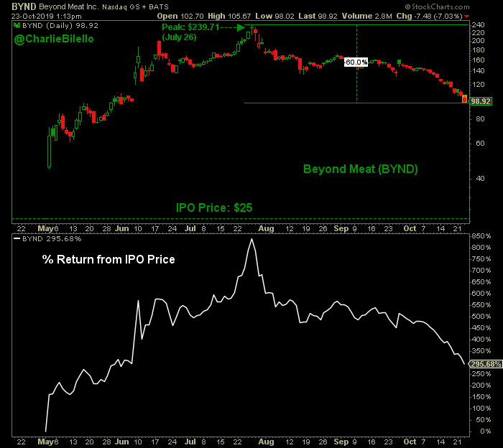Click the 240 price axis label

(479, 25)
